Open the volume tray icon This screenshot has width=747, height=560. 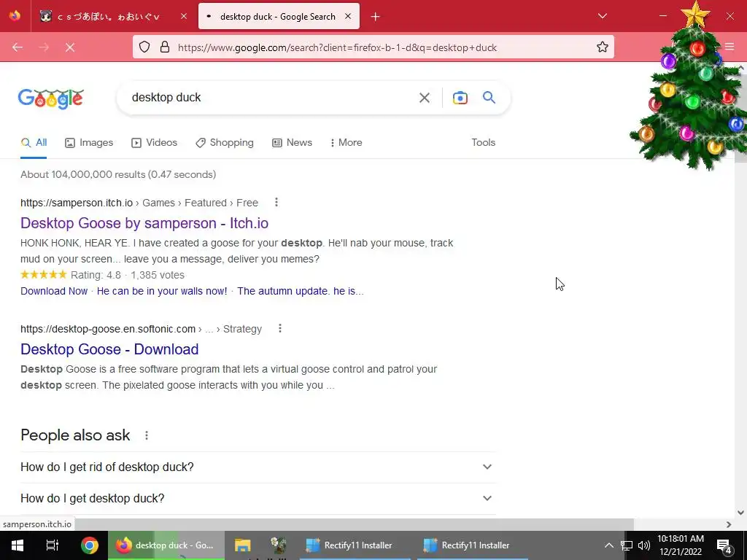click(643, 545)
